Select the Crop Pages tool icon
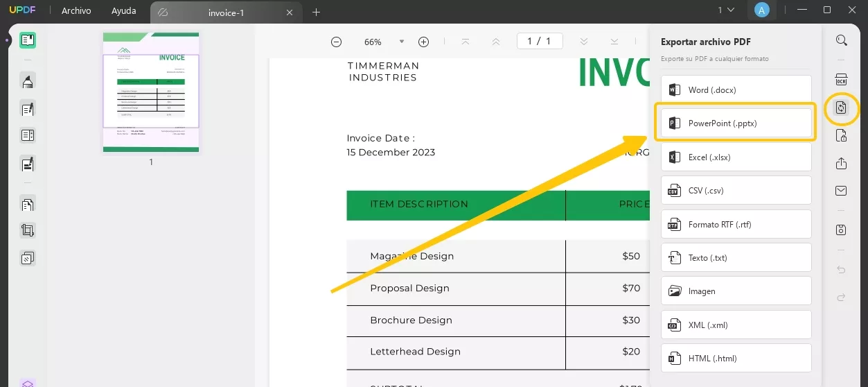This screenshot has height=387, width=868. pyautogui.click(x=28, y=231)
